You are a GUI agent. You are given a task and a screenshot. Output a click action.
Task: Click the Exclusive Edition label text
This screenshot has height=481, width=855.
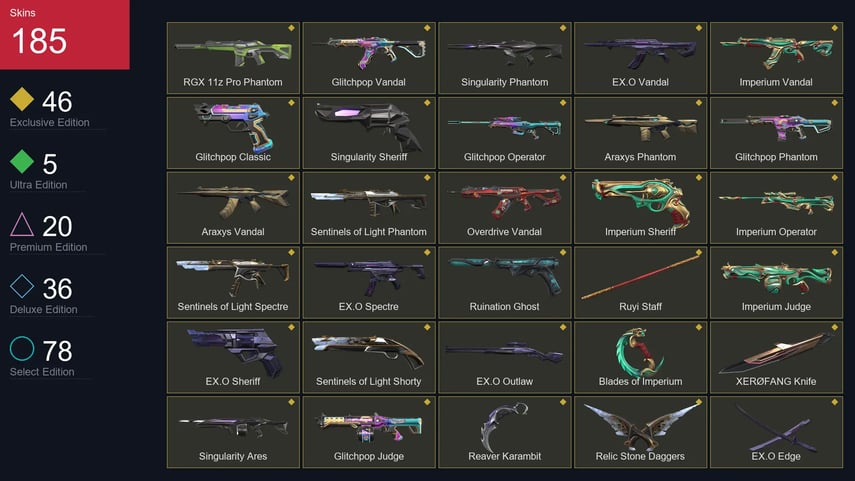tap(50, 123)
